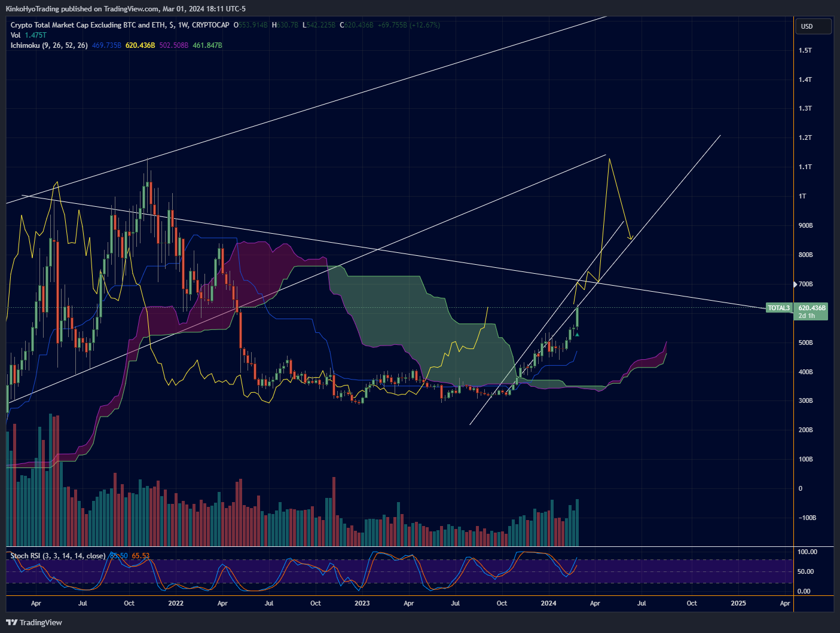Viewport: 840px width, 633px height.
Task: Select the Stoch RSI indicator legend
Action: tap(57, 556)
